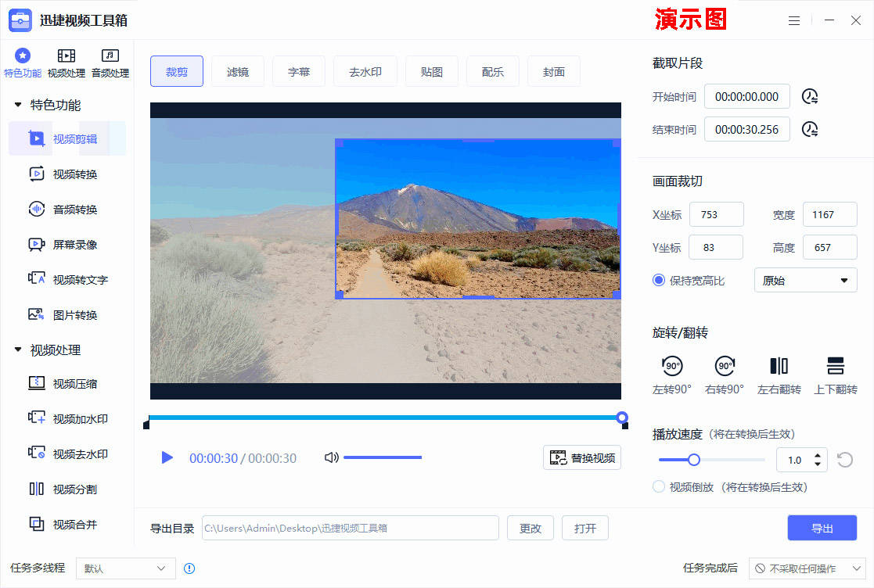Select 视频去水印 in the sidebar
This screenshot has width=874, height=588.
[68, 454]
